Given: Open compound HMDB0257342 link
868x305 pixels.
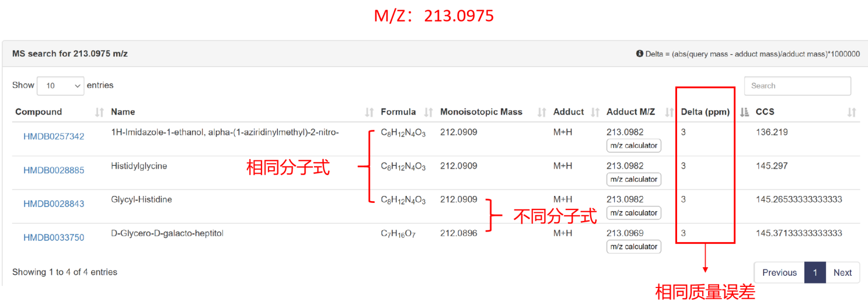Looking at the screenshot, I should [54, 136].
